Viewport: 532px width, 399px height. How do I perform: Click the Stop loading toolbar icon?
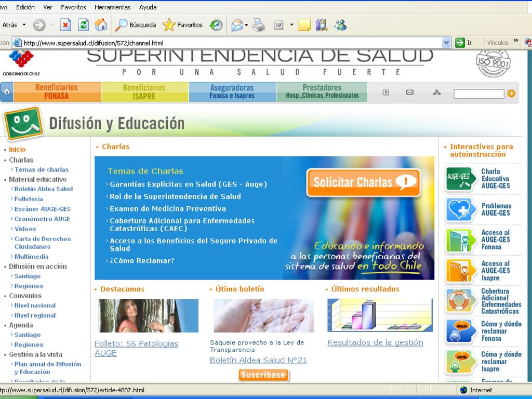[x=65, y=25]
